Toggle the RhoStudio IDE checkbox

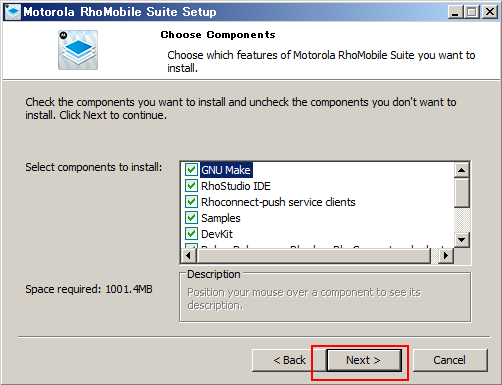191,186
